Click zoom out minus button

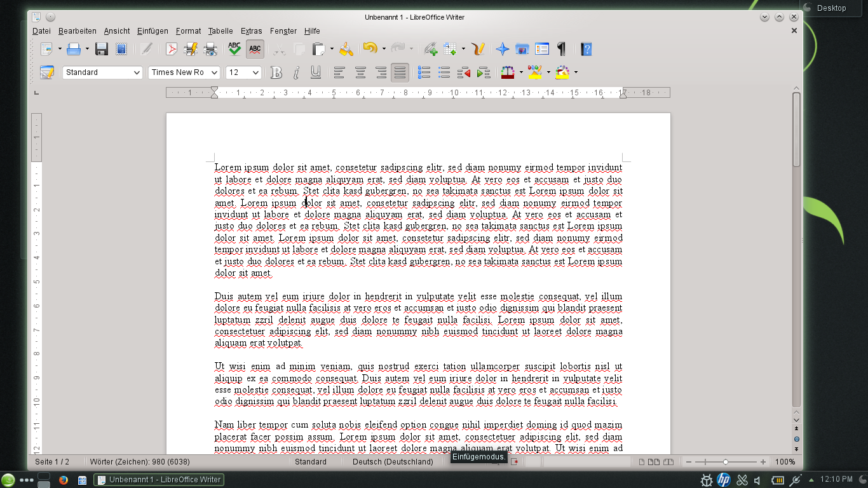coord(689,462)
